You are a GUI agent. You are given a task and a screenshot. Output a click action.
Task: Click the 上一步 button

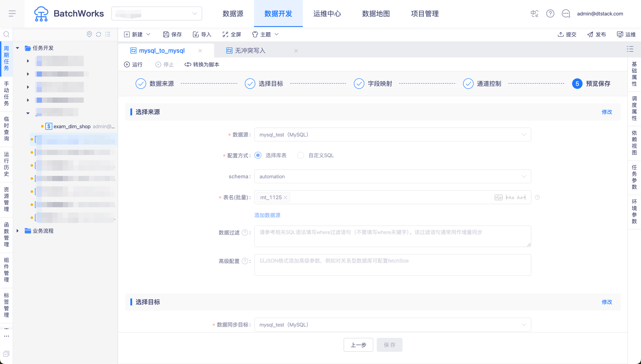pos(358,345)
